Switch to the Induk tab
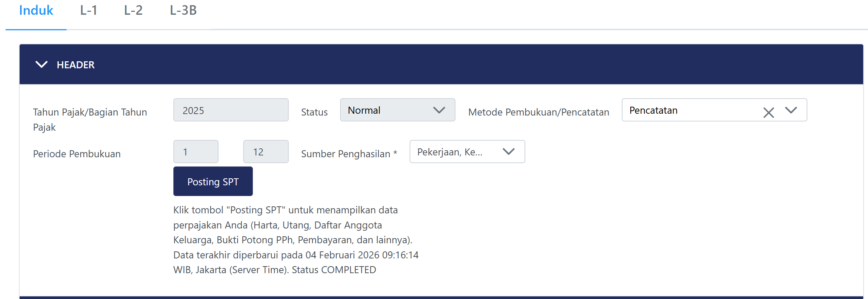The image size is (868, 299). pyautogui.click(x=36, y=10)
